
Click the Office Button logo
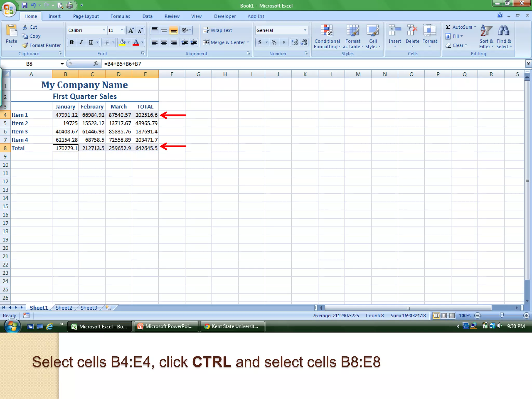click(x=9, y=9)
